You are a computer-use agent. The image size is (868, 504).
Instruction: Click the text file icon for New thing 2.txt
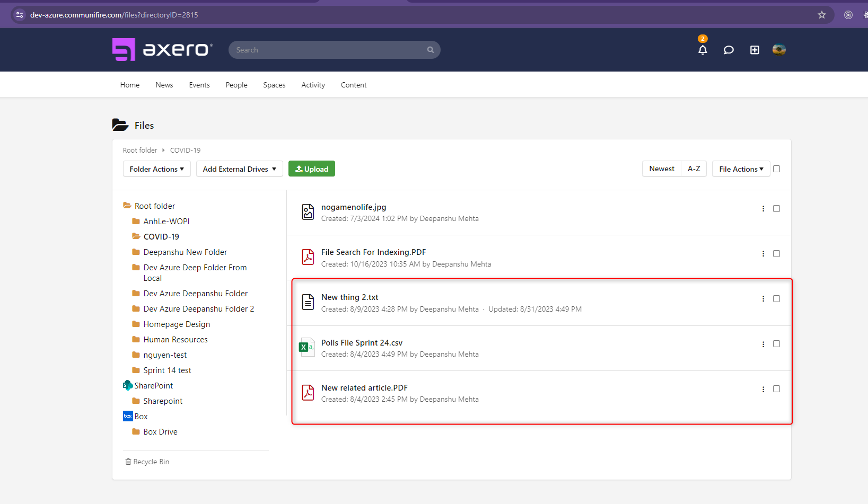(308, 302)
